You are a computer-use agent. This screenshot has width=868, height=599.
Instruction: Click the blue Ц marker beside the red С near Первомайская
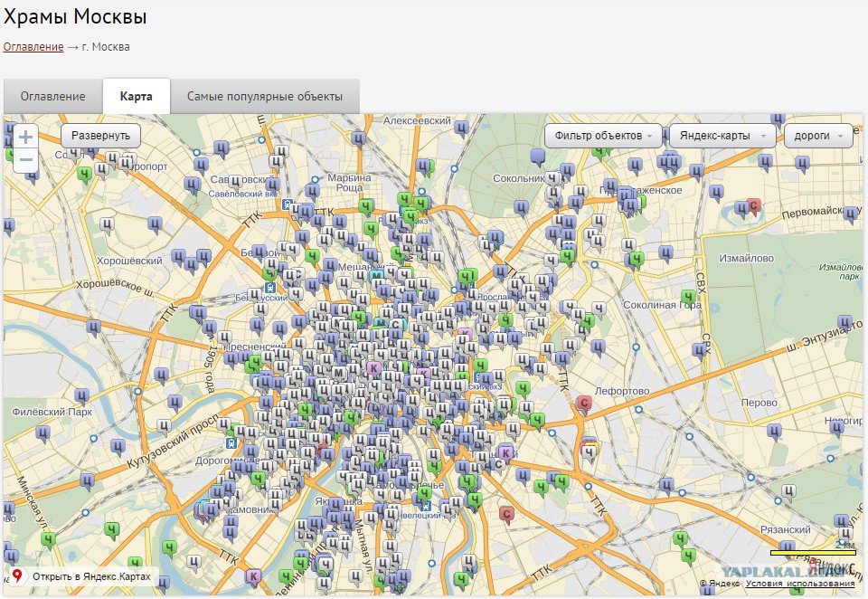click(x=741, y=209)
